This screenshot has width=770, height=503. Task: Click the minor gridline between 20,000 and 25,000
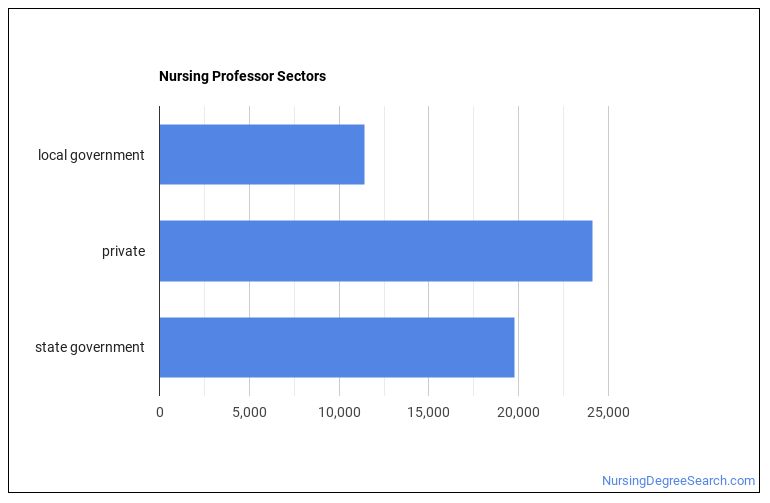pos(563,200)
